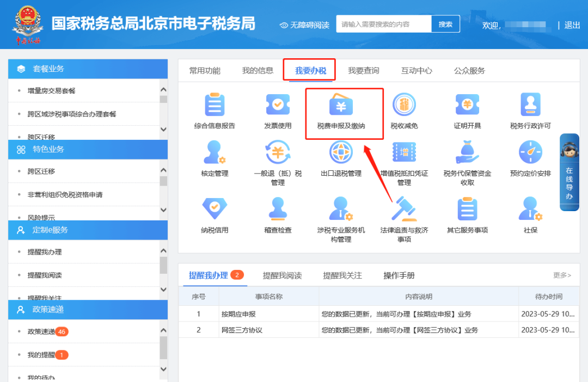Switch to the 常用功能 tab
The height and width of the screenshot is (382, 588).
(205, 71)
